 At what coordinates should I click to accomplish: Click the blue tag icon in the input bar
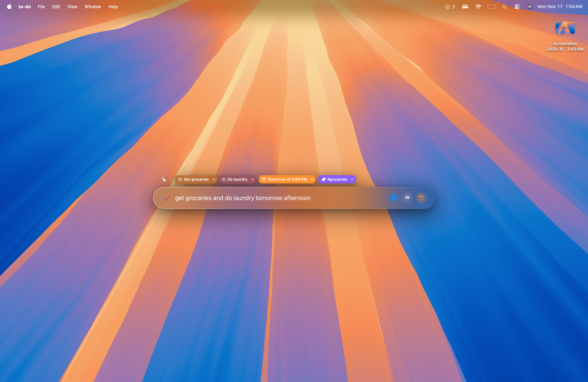coord(394,198)
